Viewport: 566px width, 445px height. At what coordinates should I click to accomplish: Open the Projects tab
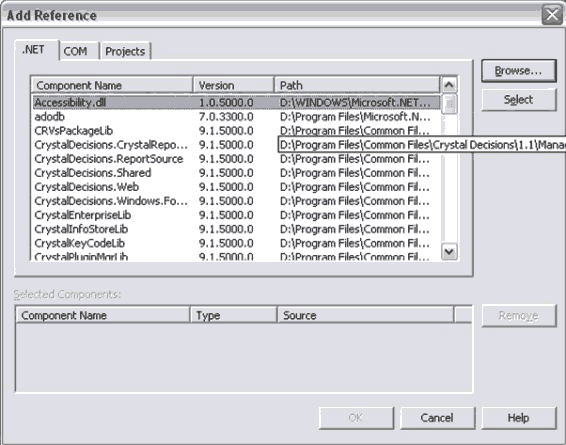tap(125, 51)
